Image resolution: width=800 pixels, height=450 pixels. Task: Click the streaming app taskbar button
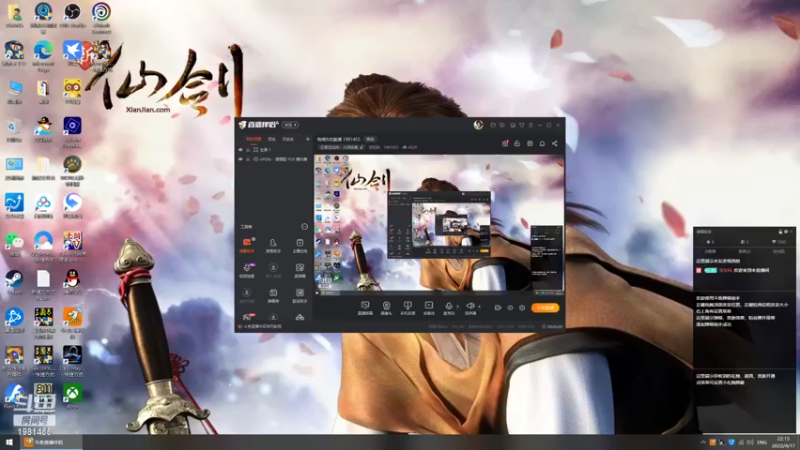click(51, 442)
